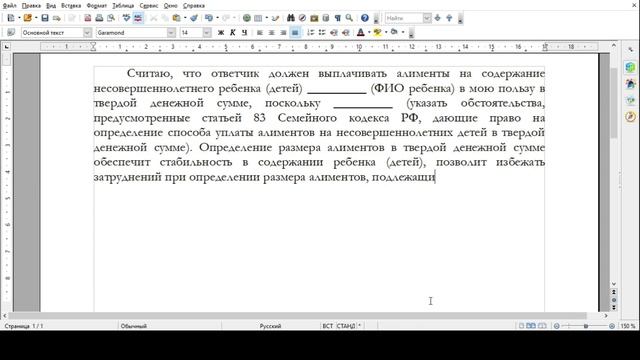Insert a hyperlink with the globe icon
This screenshot has width=640, height=360.
pos(247,18)
